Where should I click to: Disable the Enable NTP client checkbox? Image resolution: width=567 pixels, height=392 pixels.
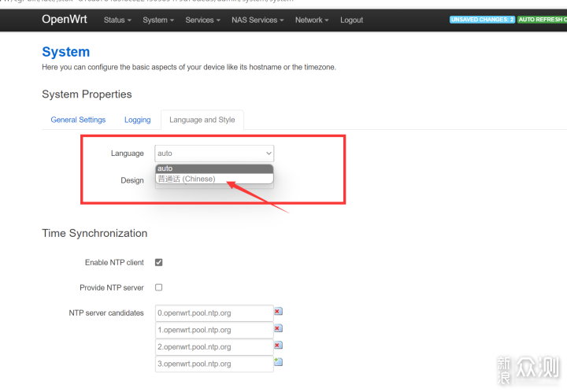159,262
